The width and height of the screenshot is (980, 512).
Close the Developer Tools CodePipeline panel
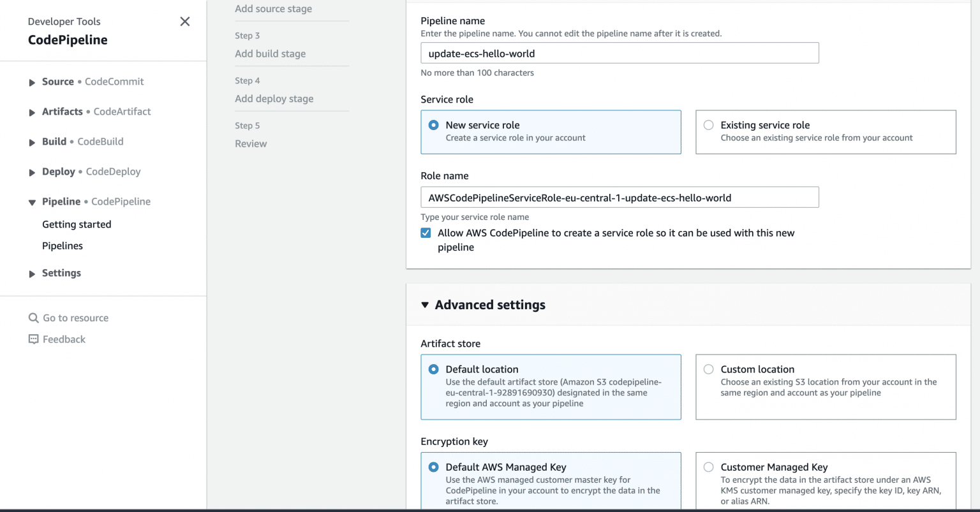click(184, 21)
